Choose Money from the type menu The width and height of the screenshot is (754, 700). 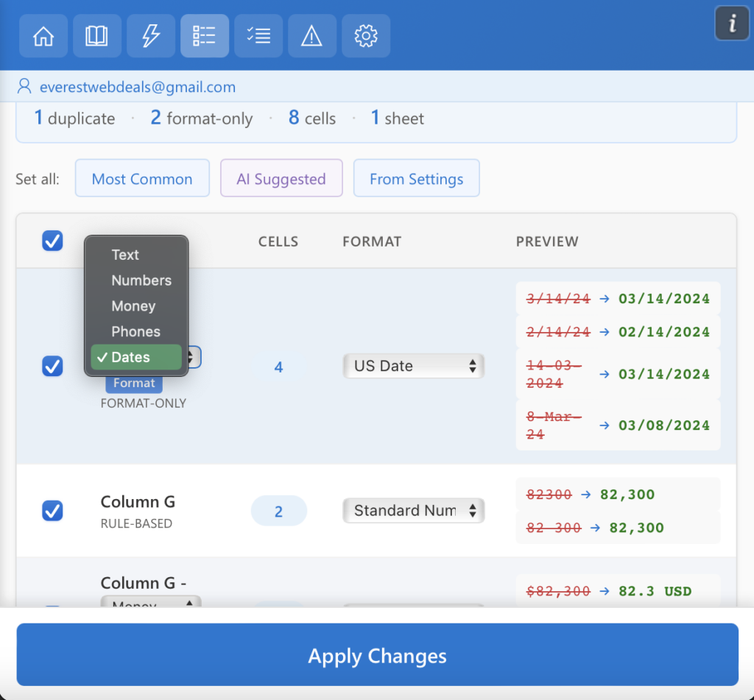133,306
